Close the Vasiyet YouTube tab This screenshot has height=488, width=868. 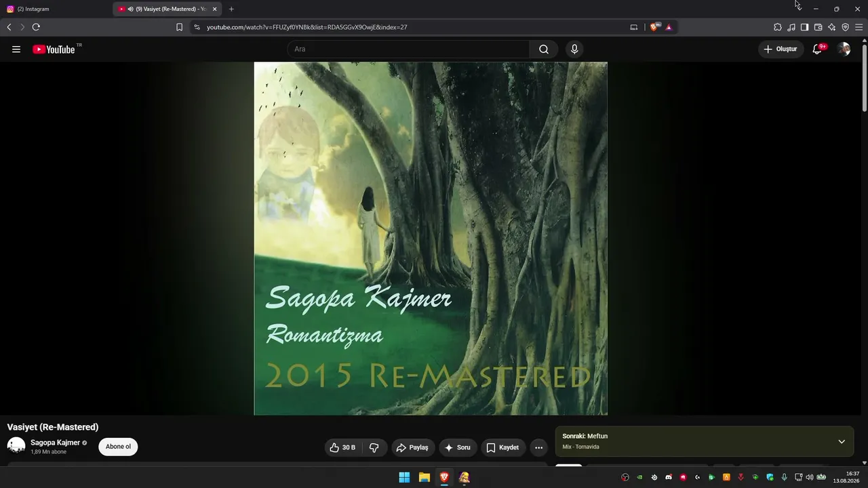tap(214, 9)
